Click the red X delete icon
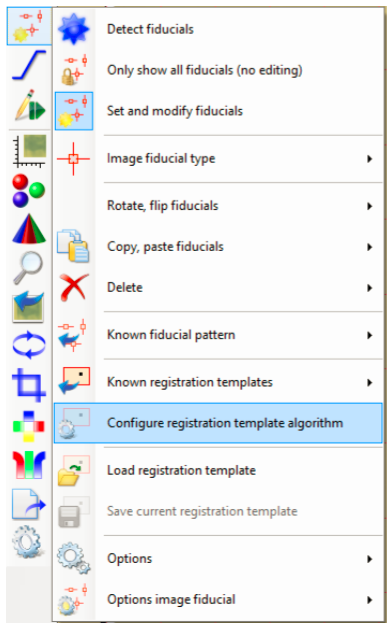This screenshot has height=640, width=391. click(74, 287)
